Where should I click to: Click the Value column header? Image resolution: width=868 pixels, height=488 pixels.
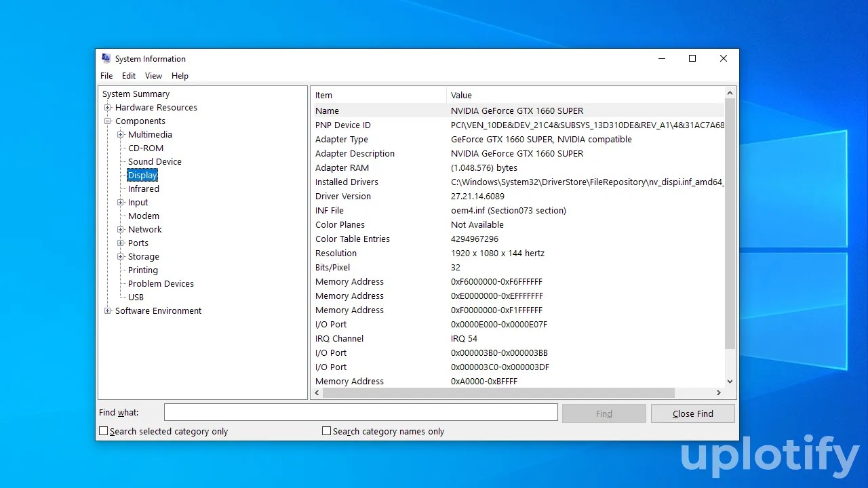(x=585, y=95)
